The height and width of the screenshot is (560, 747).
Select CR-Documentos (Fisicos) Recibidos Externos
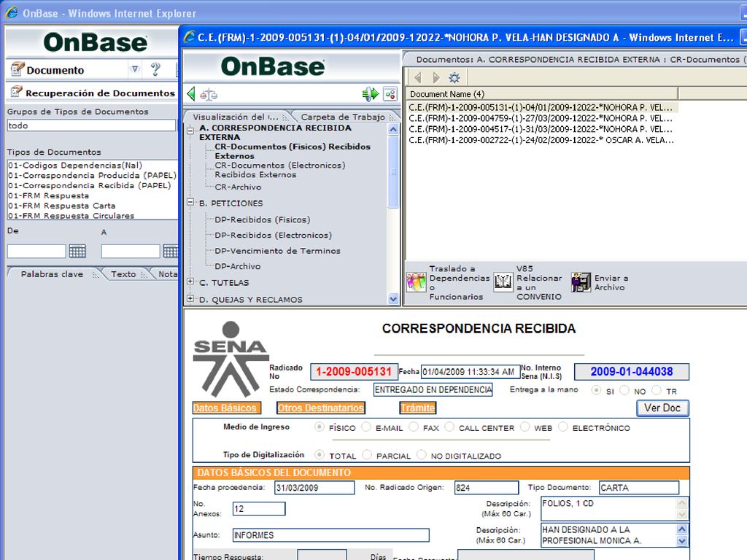coord(293,151)
